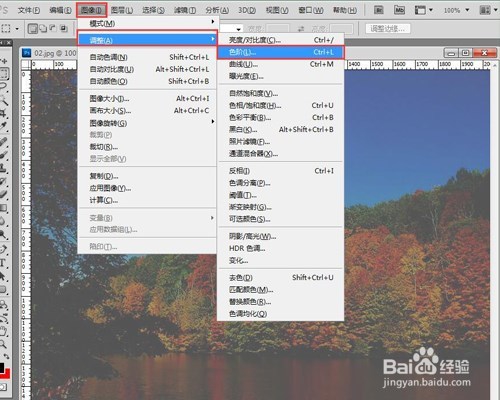Minimize the 02.jpg document window
This screenshot has width=500, height=400.
pos(452,53)
